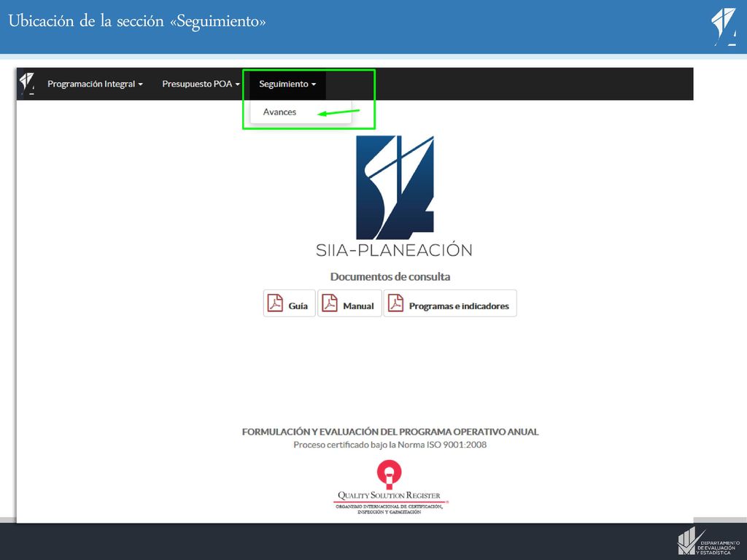Open the Programación Integral dropdown menu
747x560 pixels.
(95, 84)
